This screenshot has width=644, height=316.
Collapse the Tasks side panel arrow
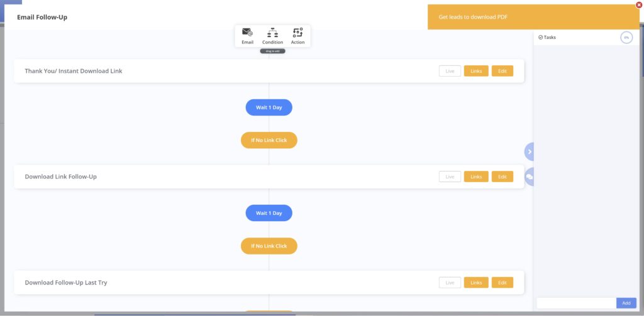530,151
